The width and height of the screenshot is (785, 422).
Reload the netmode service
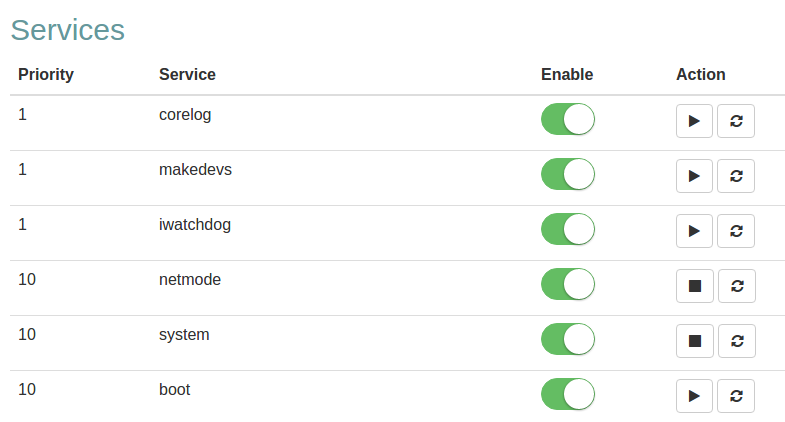click(x=737, y=286)
